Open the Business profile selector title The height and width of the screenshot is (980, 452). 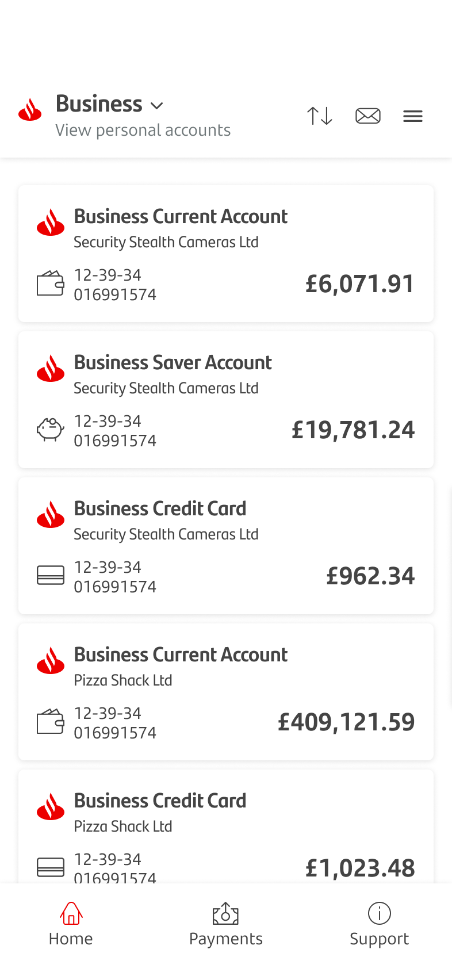[99, 104]
